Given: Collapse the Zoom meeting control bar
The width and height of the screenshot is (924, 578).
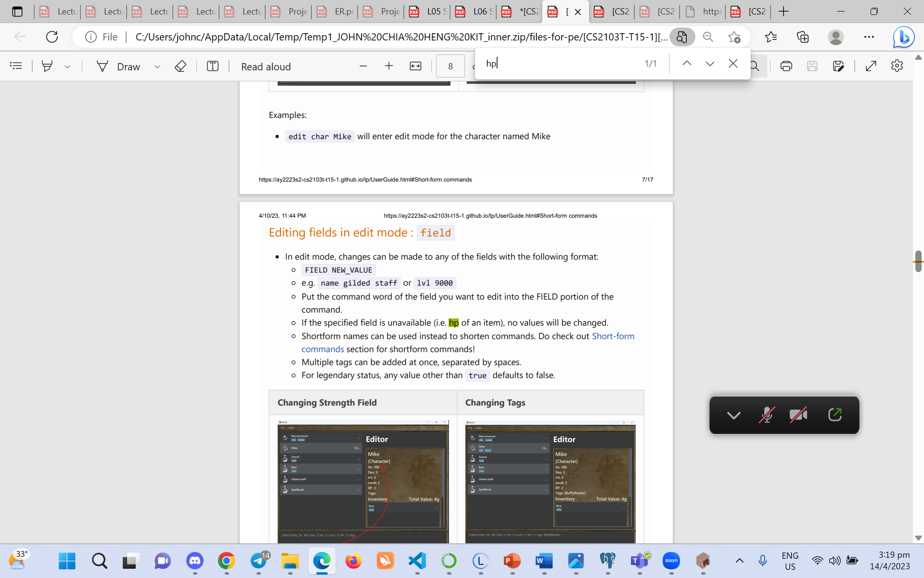Looking at the screenshot, I should point(733,415).
